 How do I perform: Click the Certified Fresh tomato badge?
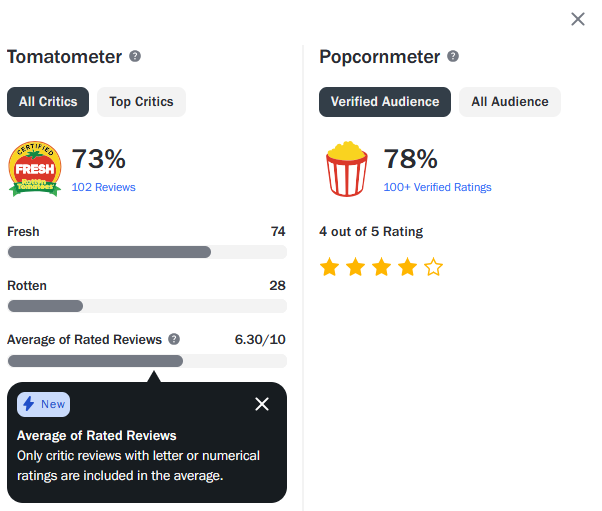pos(35,169)
